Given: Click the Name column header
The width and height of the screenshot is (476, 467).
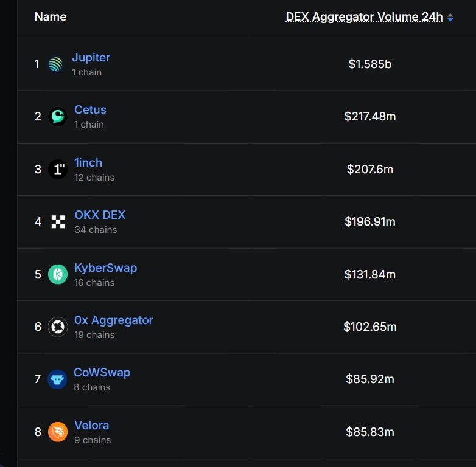Looking at the screenshot, I should pyautogui.click(x=51, y=17).
